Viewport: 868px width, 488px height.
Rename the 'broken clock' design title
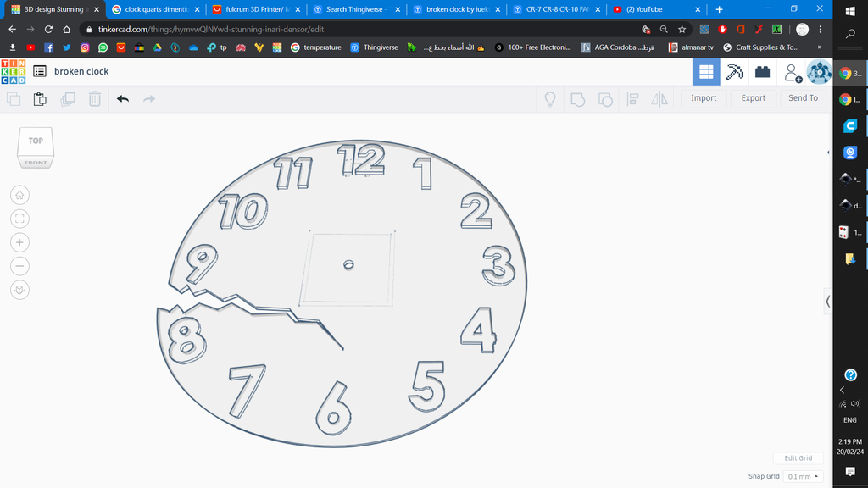pyautogui.click(x=81, y=71)
